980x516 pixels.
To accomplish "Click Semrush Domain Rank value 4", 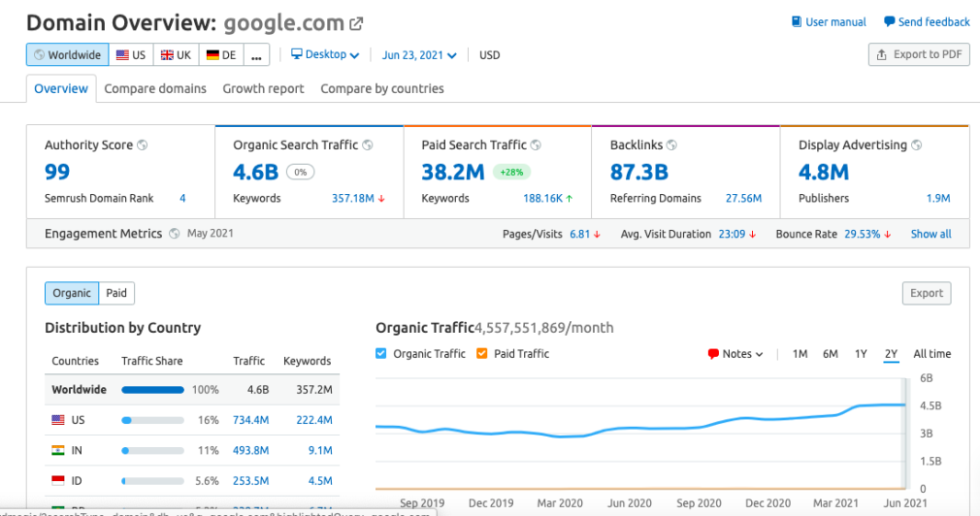I will [x=182, y=199].
